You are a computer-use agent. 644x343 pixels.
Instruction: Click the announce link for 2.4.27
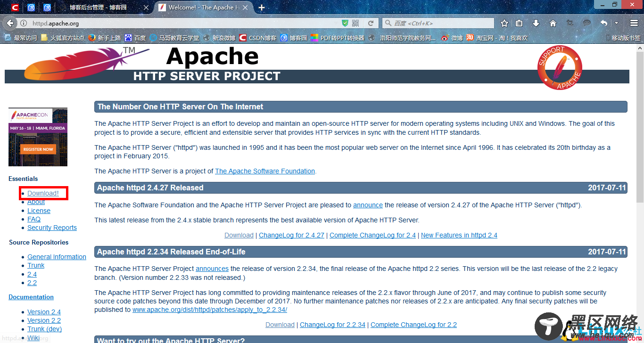pos(368,205)
